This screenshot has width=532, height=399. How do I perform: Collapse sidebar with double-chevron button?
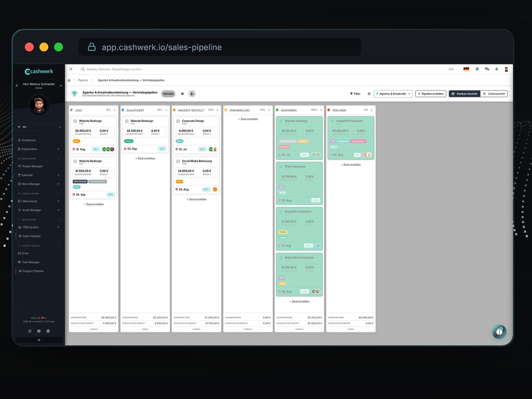pos(39,340)
